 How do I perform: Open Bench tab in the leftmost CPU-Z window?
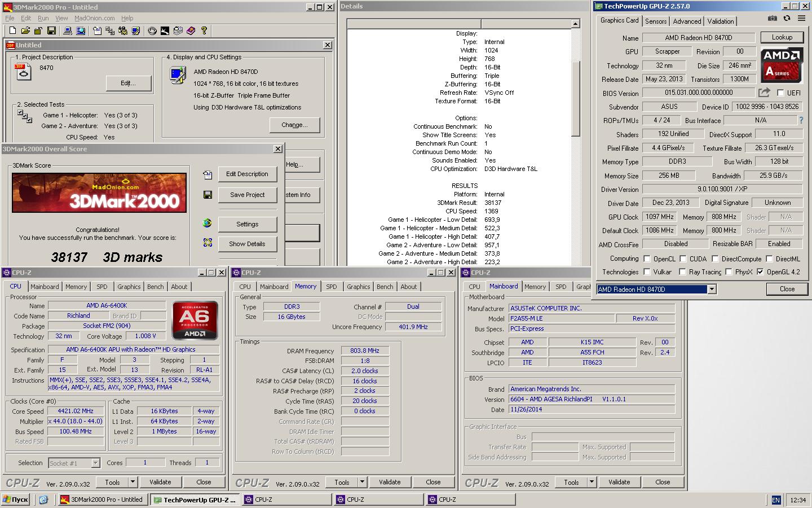coord(156,287)
